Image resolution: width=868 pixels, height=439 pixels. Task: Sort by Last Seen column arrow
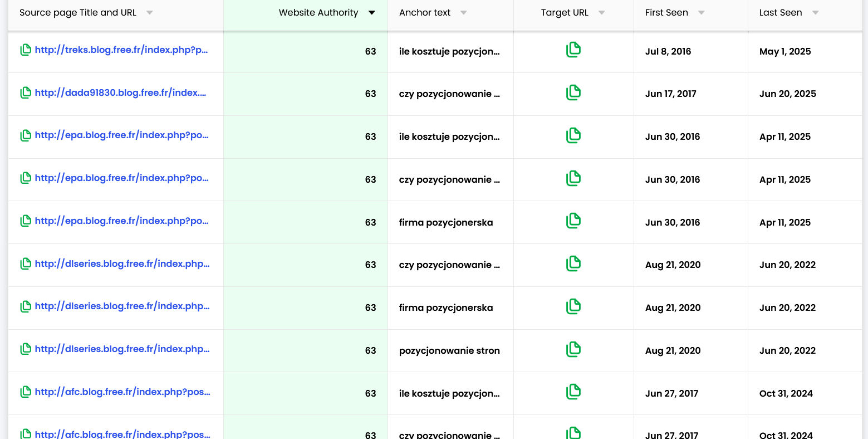pyautogui.click(x=815, y=13)
